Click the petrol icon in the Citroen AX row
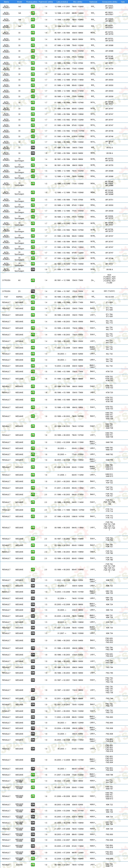 coord(33,280)
